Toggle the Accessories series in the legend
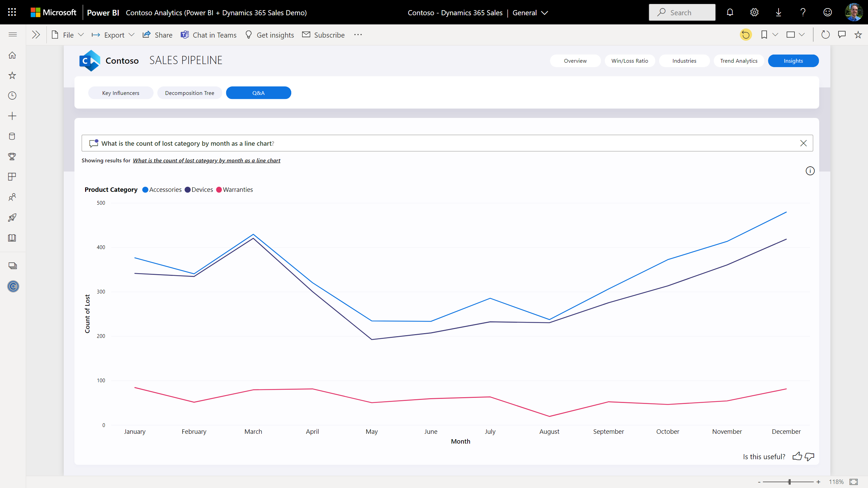This screenshot has width=868, height=488. 162,189
